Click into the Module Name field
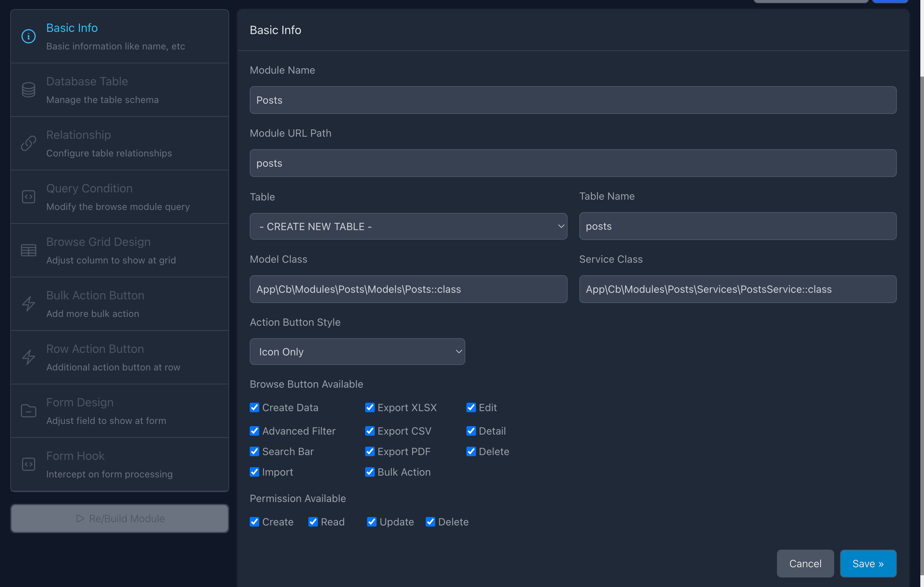924x587 pixels. pos(573,100)
